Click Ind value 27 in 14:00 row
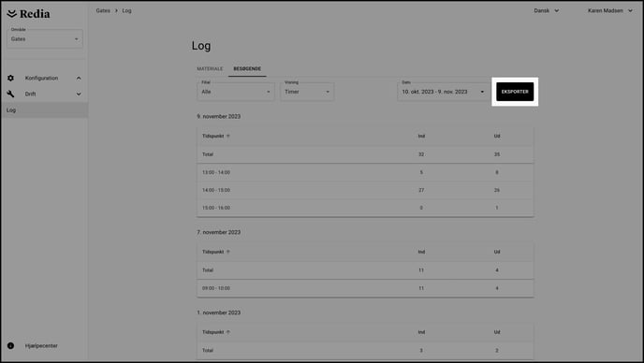Image resolution: width=644 pixels, height=363 pixels. coord(421,190)
